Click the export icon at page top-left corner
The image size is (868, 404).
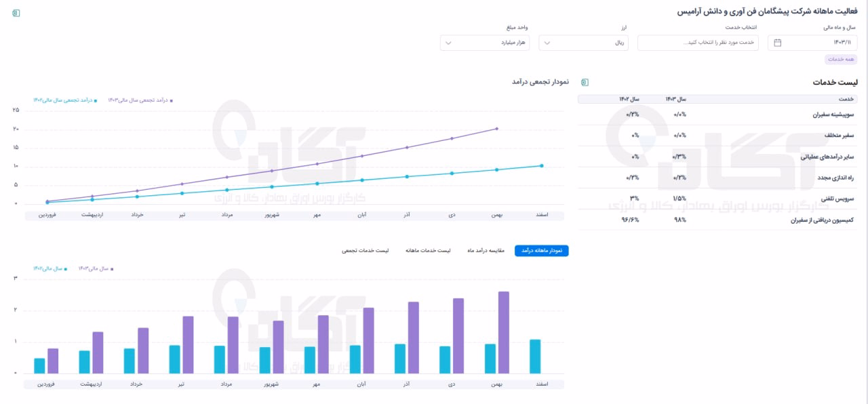[x=16, y=13]
